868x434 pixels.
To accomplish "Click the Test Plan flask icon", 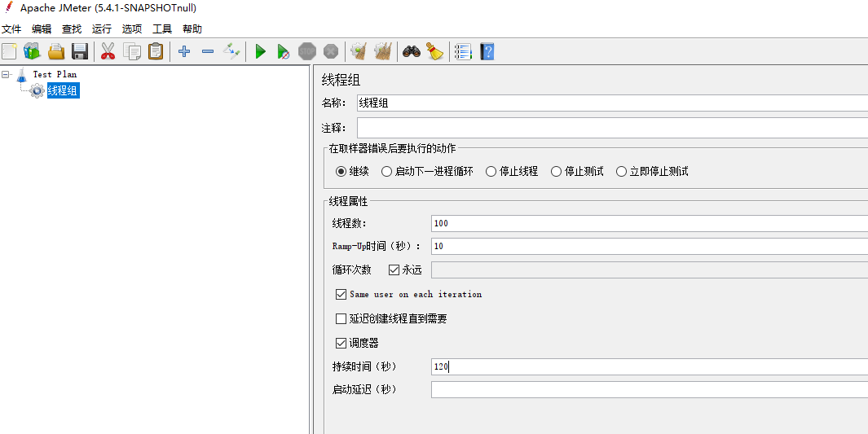I will 21,75.
